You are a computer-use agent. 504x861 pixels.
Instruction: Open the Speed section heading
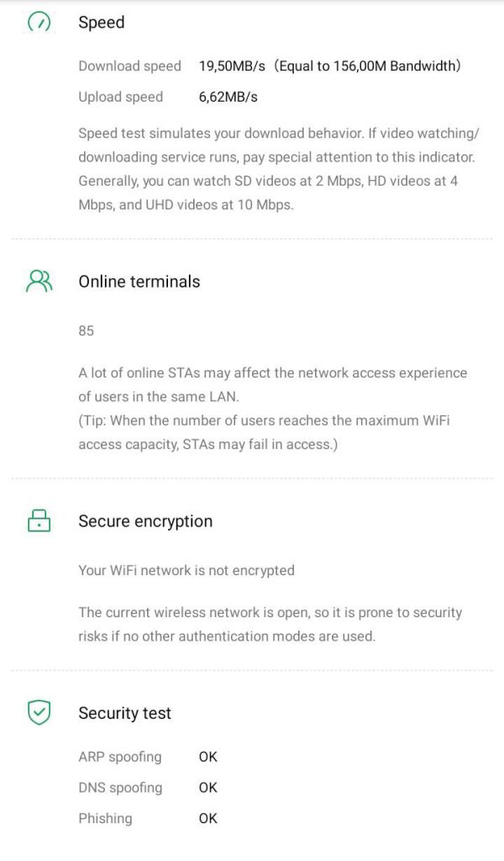(101, 23)
